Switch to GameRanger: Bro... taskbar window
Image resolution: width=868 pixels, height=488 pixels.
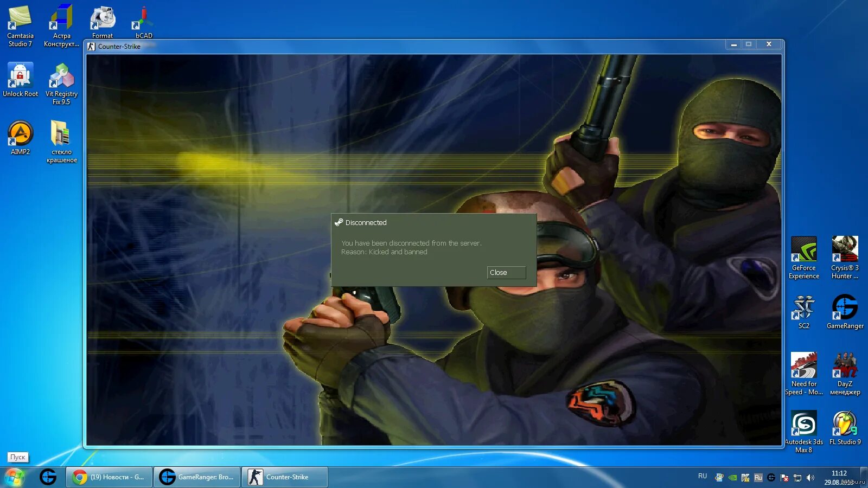point(197,477)
